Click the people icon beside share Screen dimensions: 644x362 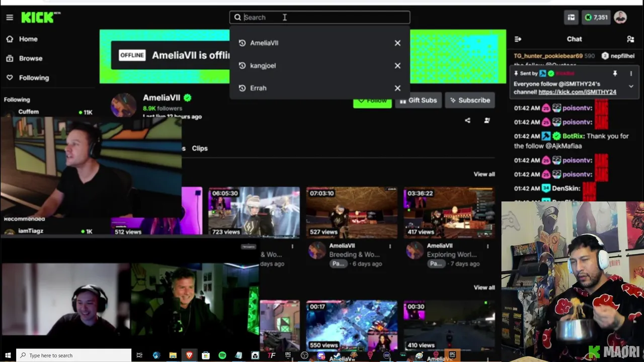click(x=487, y=121)
